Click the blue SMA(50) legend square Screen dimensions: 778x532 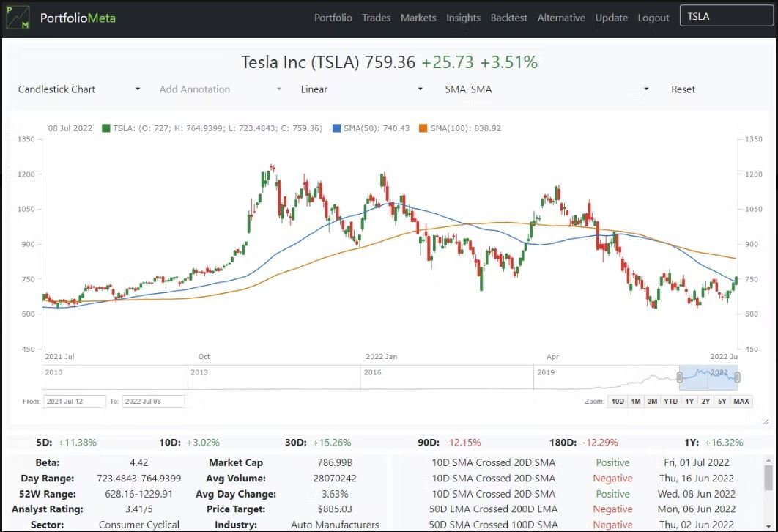point(336,128)
